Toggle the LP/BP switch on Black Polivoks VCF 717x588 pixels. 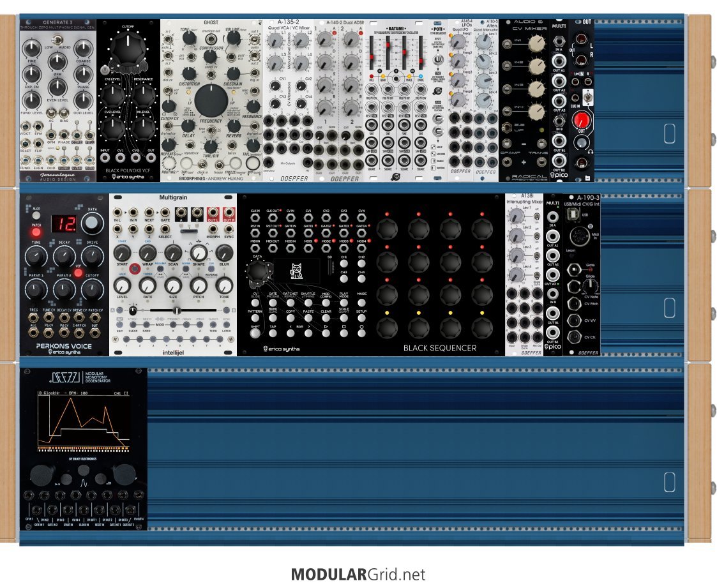click(105, 70)
